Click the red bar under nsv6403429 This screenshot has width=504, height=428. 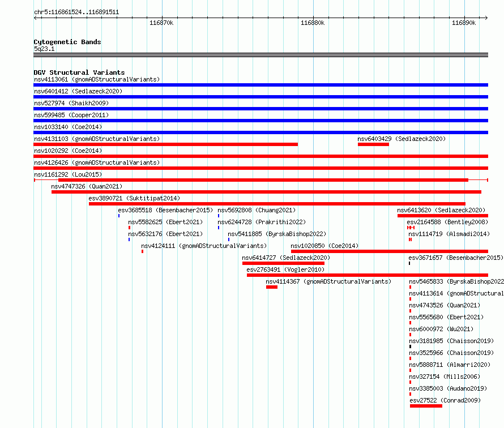[x=373, y=144]
